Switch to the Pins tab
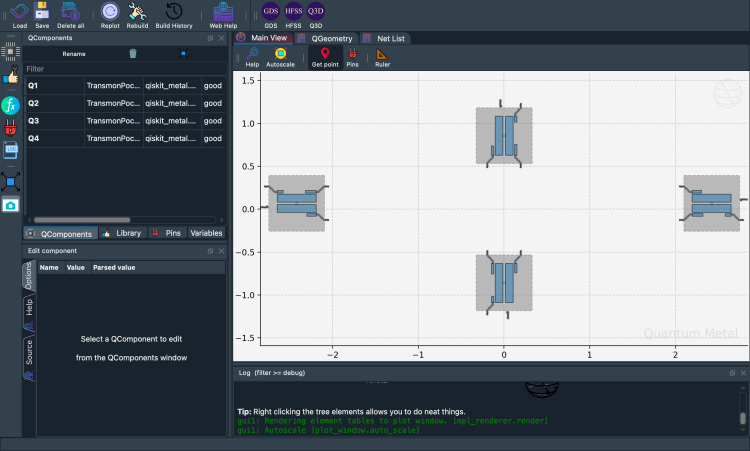Viewport: 750px width, 451px height. coord(167,233)
